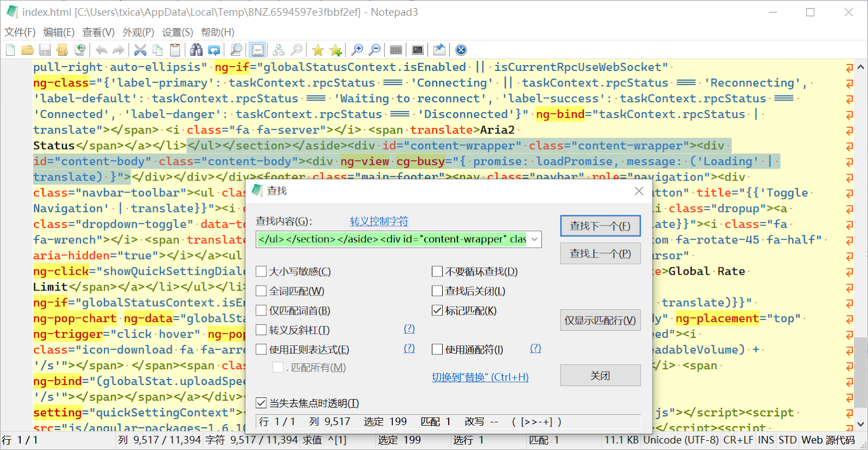Click the 查找下一个(F) button
Viewport: 868px width, 450px height.
(600, 226)
